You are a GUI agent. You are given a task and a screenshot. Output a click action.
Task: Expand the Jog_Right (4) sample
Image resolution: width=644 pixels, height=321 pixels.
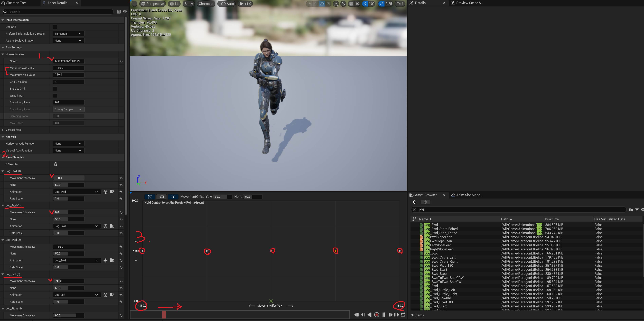click(x=3, y=308)
